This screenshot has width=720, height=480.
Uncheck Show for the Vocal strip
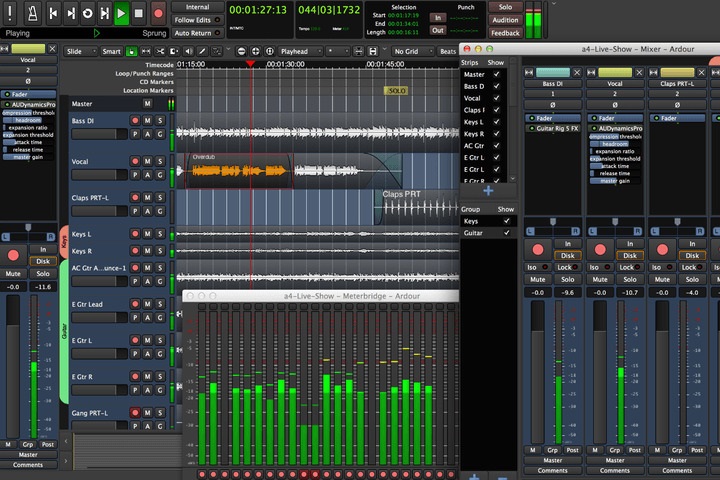pyautogui.click(x=496, y=98)
